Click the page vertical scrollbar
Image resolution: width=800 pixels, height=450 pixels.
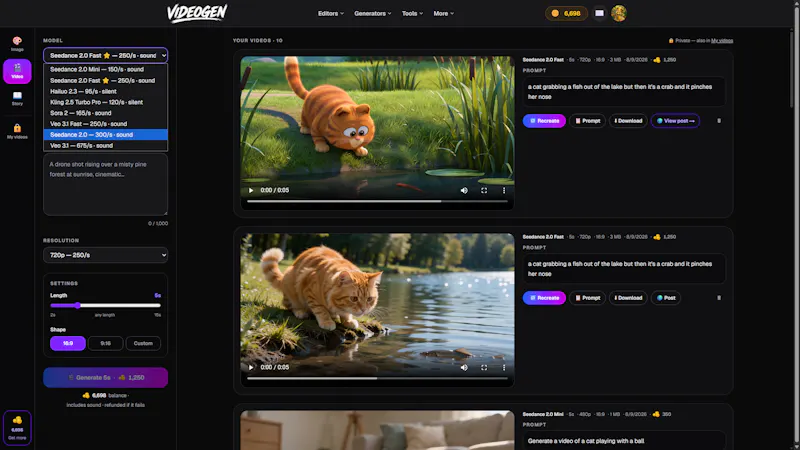tap(795, 224)
